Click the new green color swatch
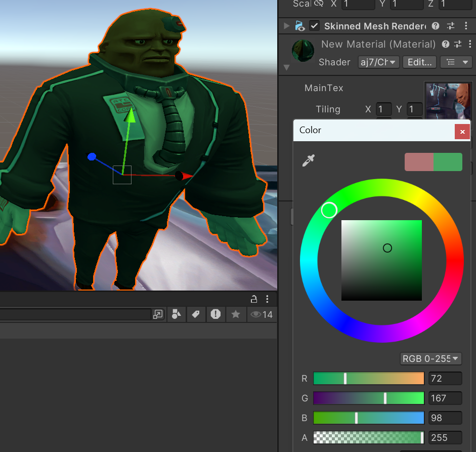Screen dimensions: 476x452 448,162
